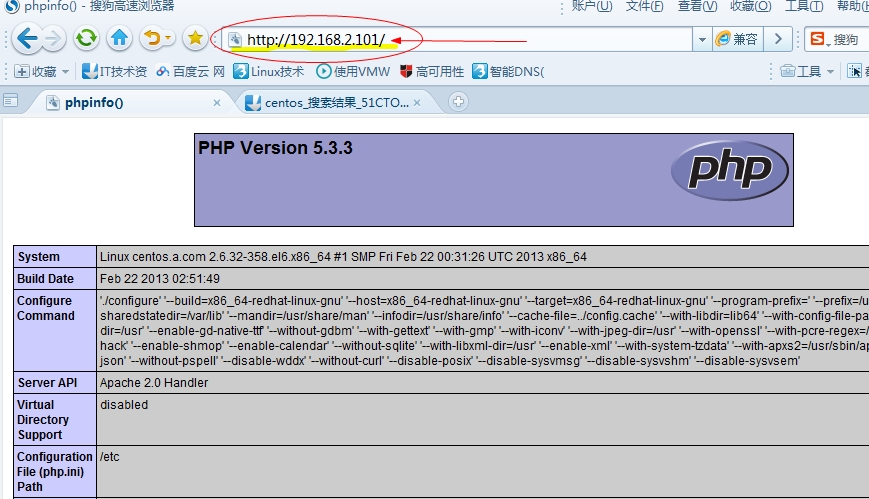
Task: Click the Virtual Directory Support label
Action: click(x=43, y=420)
